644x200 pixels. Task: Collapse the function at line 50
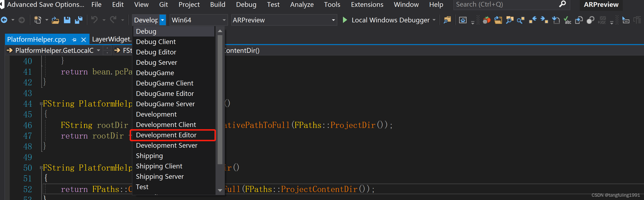pos(41,168)
